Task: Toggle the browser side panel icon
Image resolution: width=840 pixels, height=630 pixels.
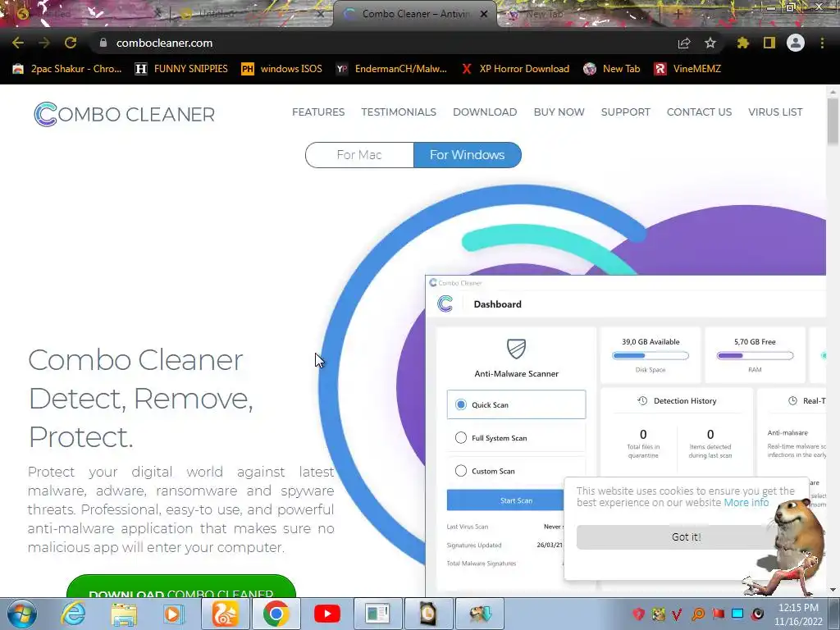Action: point(769,43)
